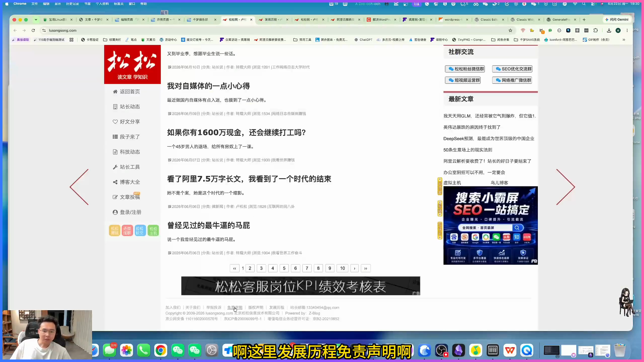Screen dimensions: 644x362
Task: Open the Chrome three-dot menu
Action: pyautogui.click(x=627, y=30)
